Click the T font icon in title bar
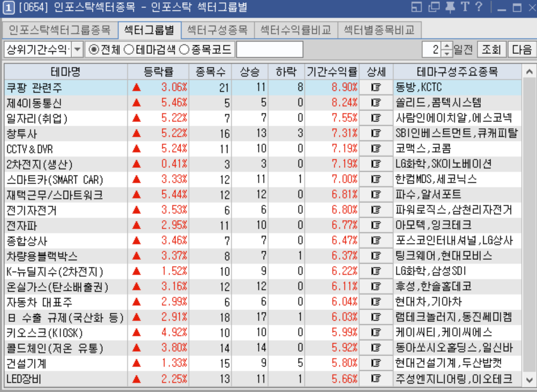Image resolution: width=537 pixels, height=392 pixels. coord(465,7)
